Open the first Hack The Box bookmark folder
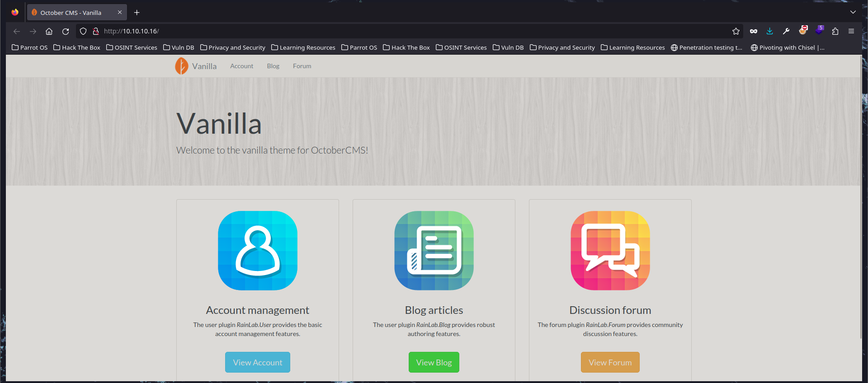 pyautogui.click(x=77, y=47)
